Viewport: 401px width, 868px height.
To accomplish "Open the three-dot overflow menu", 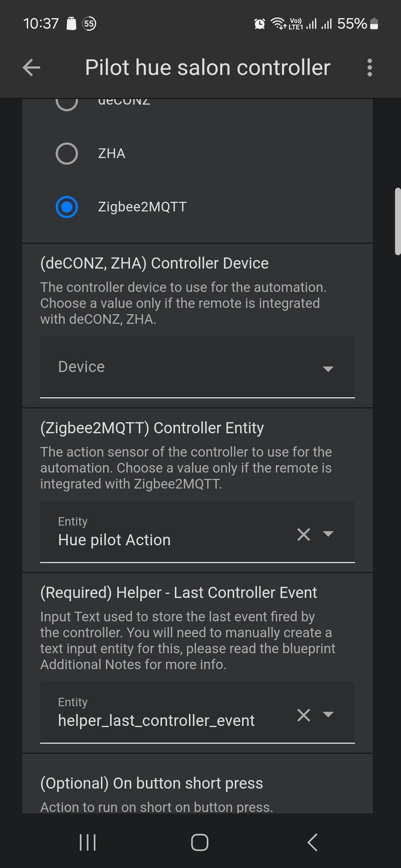I will (369, 68).
